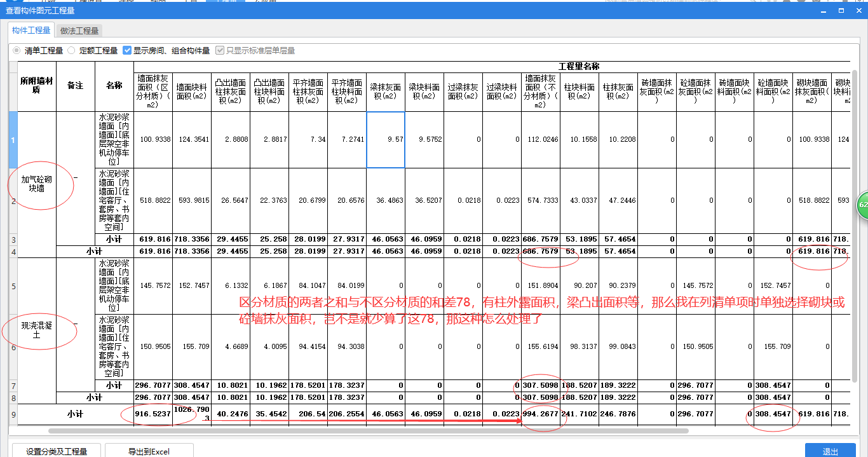The height and width of the screenshot is (457, 868).
Task: Click the green 62 floating circle icon
Action: (x=862, y=205)
